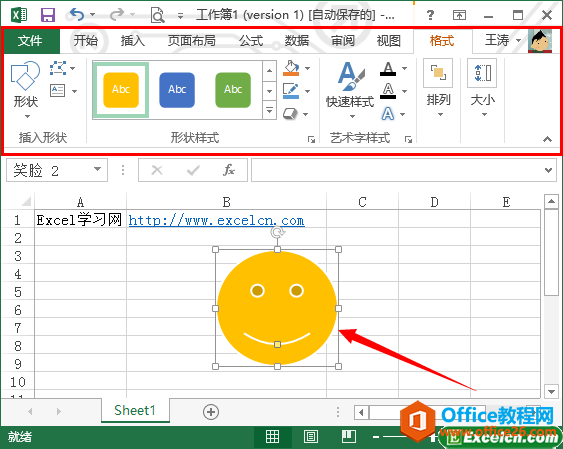The width and height of the screenshot is (563, 449).
Task: Click the Save icon in the quick access toolbar
Action: click(48, 15)
